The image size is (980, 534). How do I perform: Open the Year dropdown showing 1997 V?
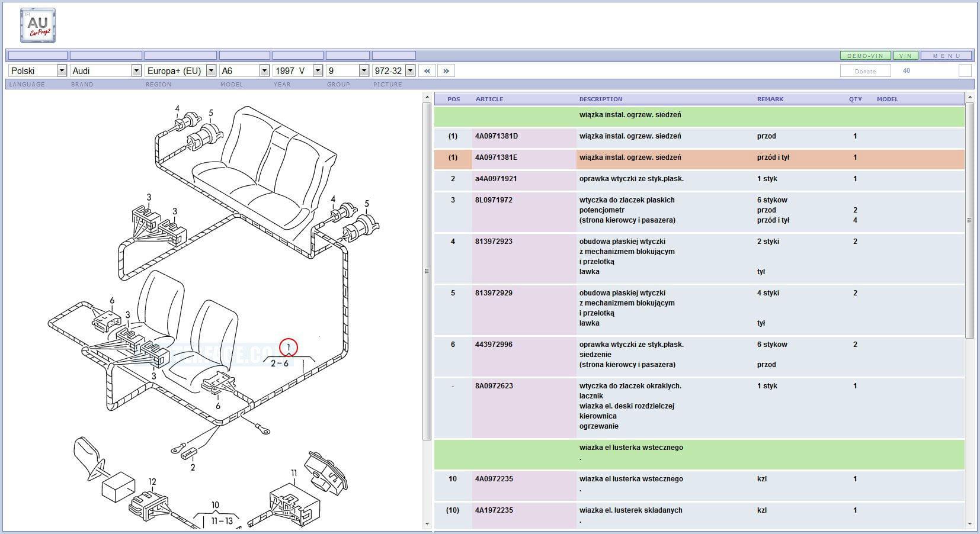297,70
